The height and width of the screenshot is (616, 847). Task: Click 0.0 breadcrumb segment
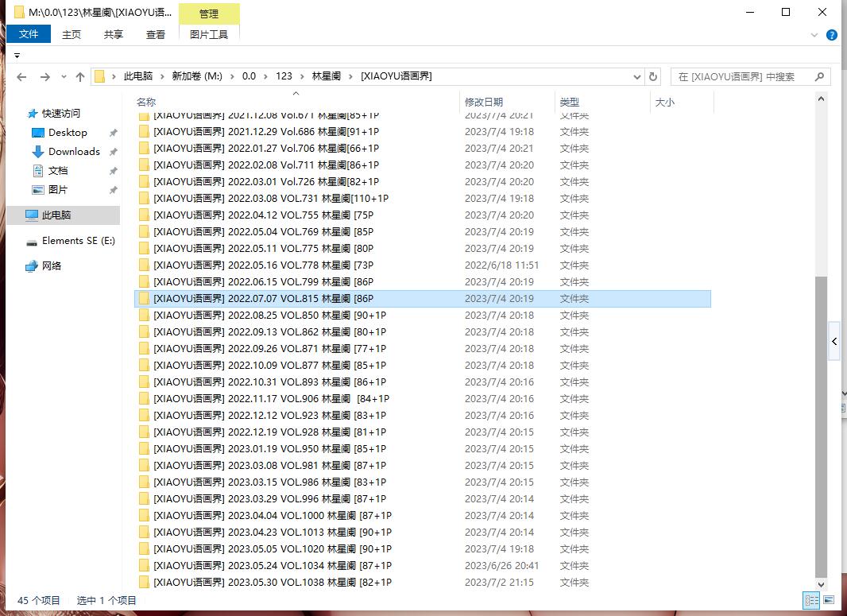[249, 77]
